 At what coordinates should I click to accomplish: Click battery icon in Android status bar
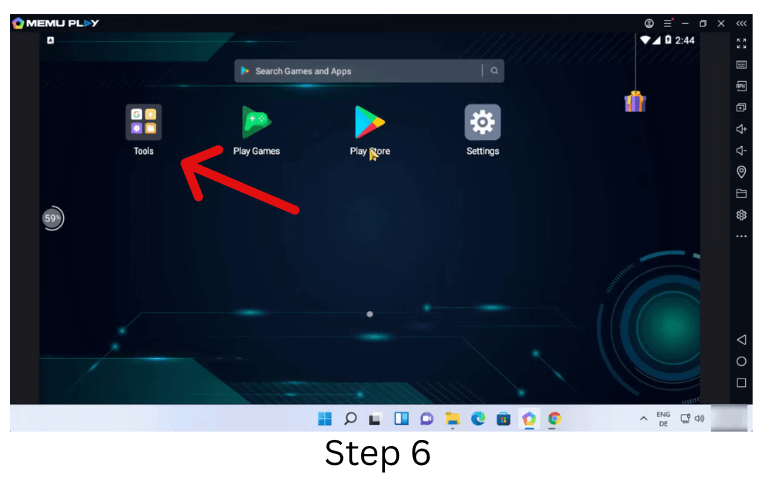click(668, 40)
